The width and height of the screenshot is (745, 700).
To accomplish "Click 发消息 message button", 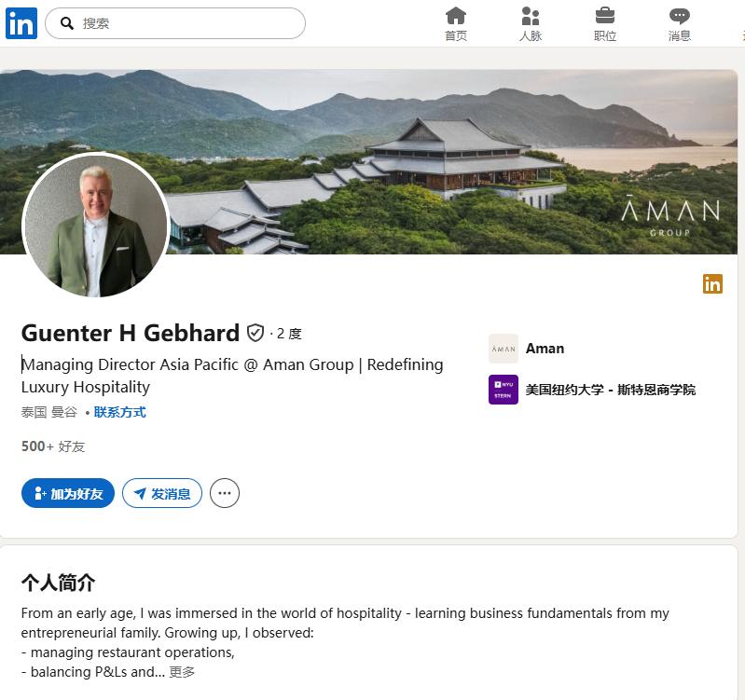I will 162,494.
